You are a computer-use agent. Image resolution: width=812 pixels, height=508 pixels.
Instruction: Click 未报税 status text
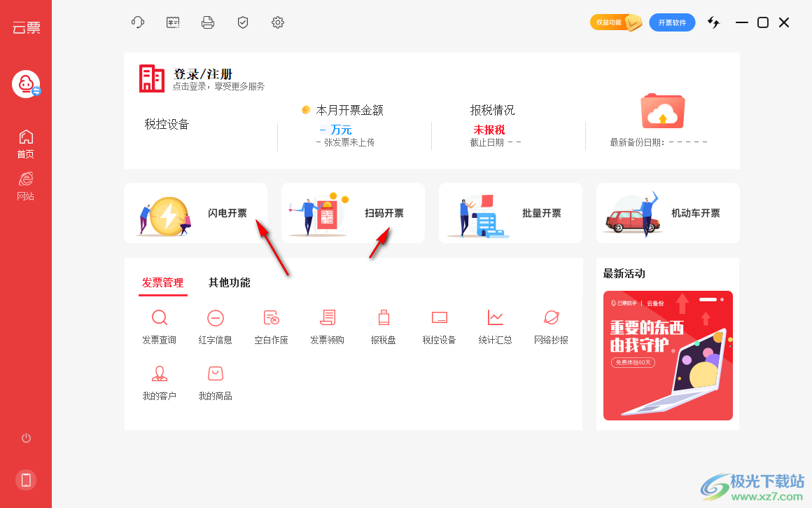coord(489,130)
